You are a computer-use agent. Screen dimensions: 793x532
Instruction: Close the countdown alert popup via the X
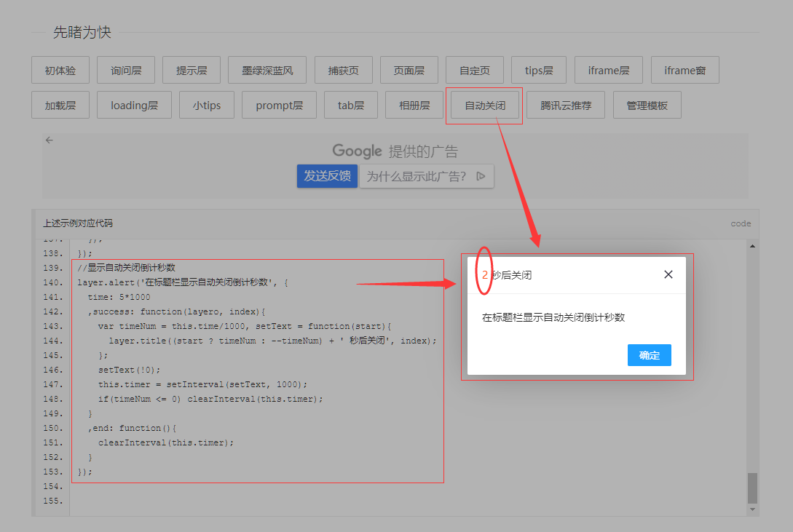(x=668, y=274)
